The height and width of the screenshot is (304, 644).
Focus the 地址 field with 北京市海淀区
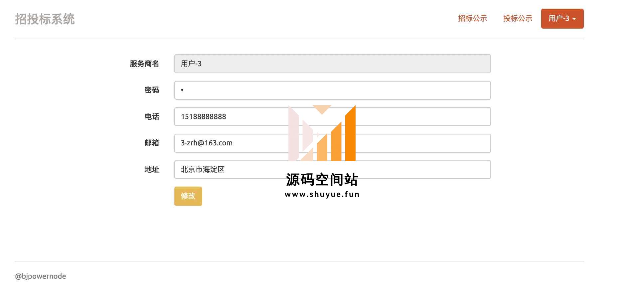click(x=333, y=170)
